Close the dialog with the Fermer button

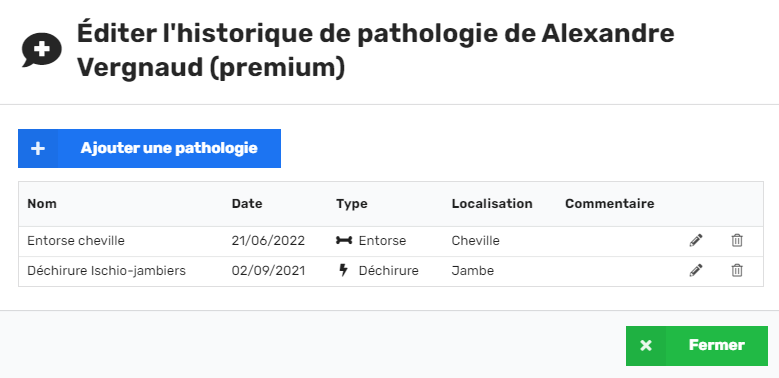(x=697, y=346)
